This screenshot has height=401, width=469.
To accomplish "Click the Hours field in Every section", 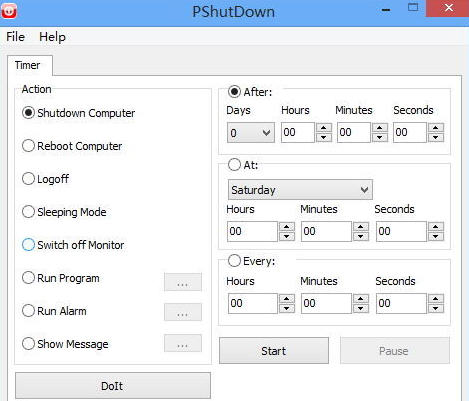I will click(253, 303).
